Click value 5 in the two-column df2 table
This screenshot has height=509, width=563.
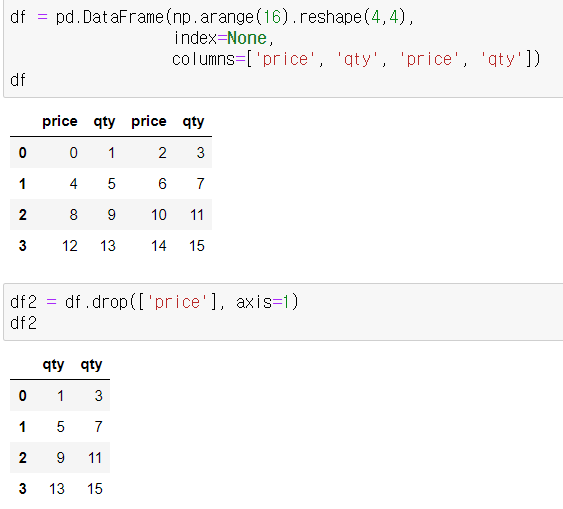(x=60, y=427)
